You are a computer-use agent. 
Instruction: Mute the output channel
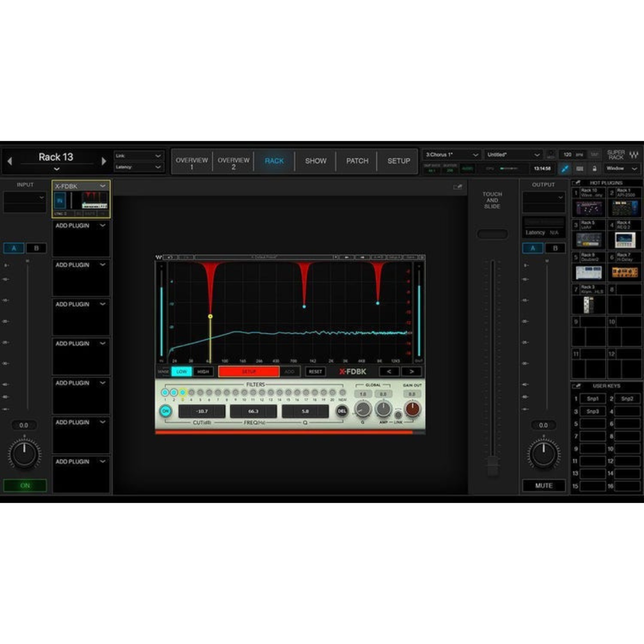[x=544, y=486]
